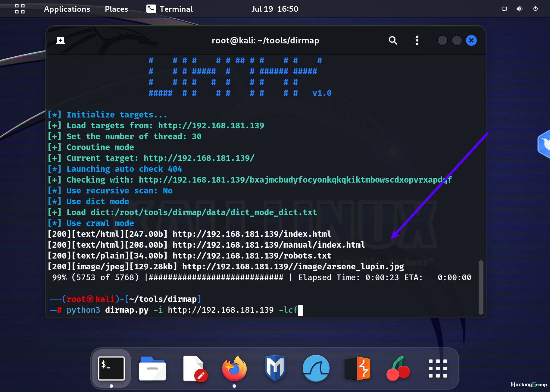Click the index.html result URL
550x392 pixels.
coord(252,234)
